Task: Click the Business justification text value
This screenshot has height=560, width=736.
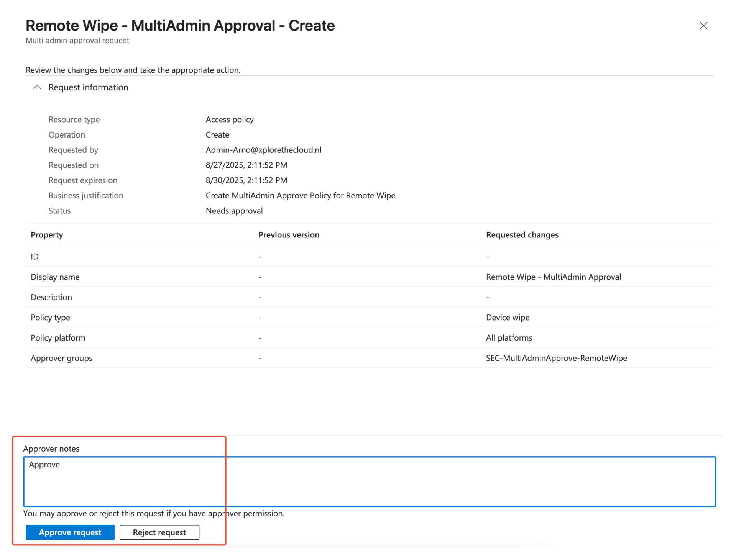Action: tap(300, 195)
